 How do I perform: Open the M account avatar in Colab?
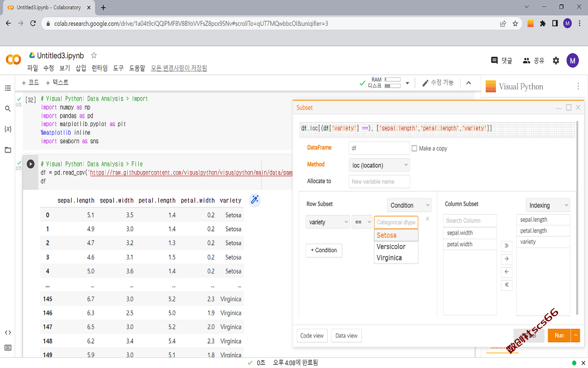(x=572, y=60)
